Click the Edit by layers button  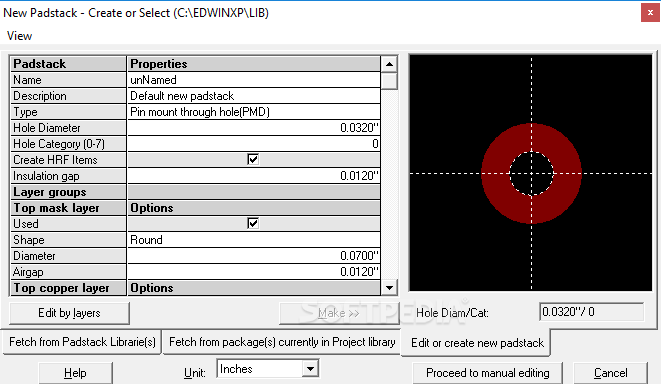[69, 313]
